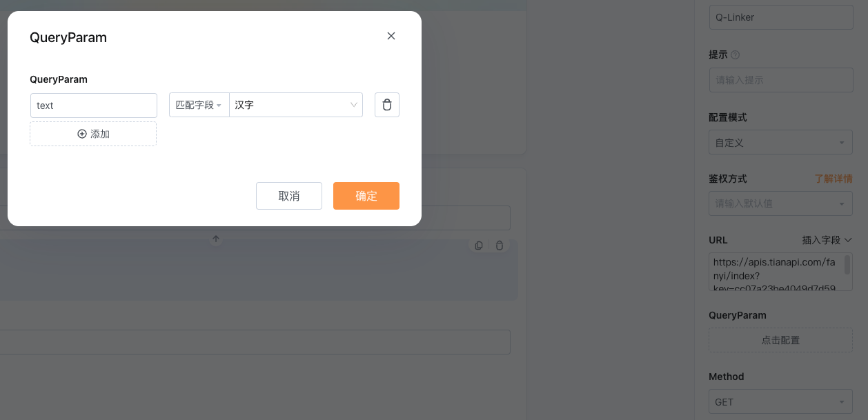The width and height of the screenshot is (868, 420).
Task: Click the up arrow circle icon
Action: click(216, 239)
